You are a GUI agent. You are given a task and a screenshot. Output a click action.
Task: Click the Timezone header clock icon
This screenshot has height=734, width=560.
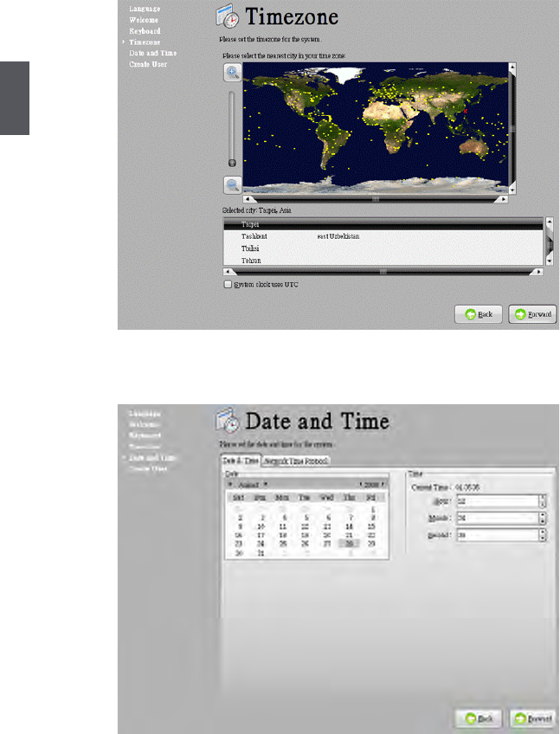[x=228, y=16]
